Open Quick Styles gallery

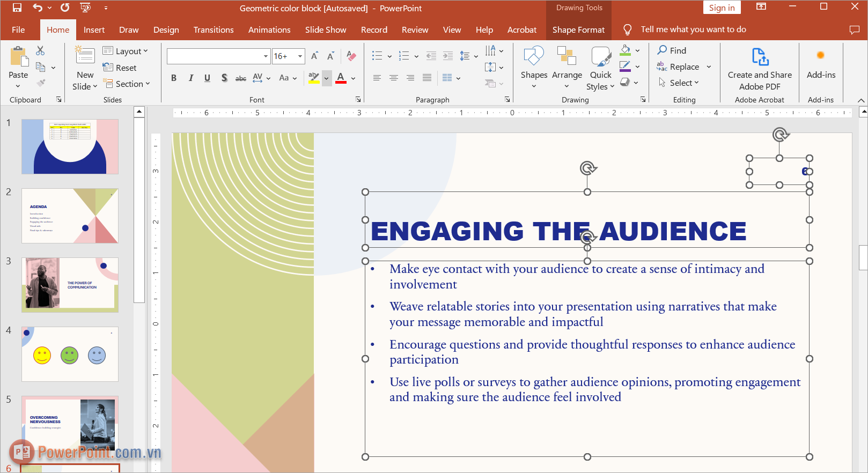[x=600, y=68]
